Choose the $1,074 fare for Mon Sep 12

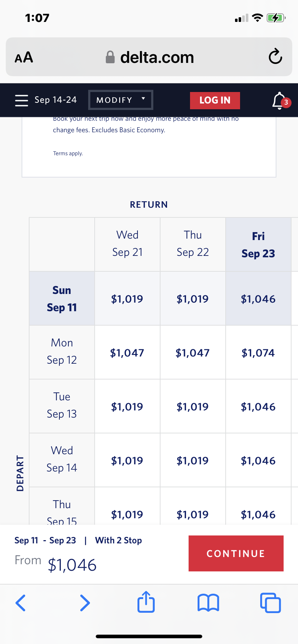[258, 353]
